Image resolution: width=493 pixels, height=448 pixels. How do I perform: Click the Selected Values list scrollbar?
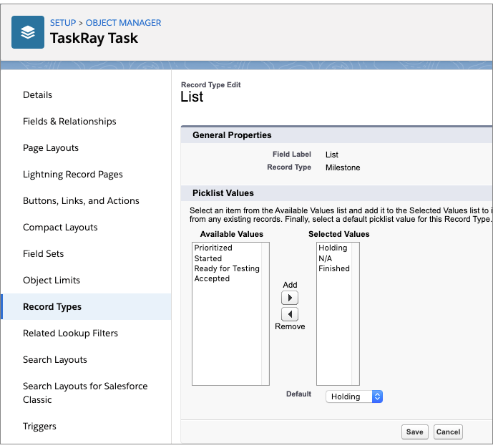356,313
